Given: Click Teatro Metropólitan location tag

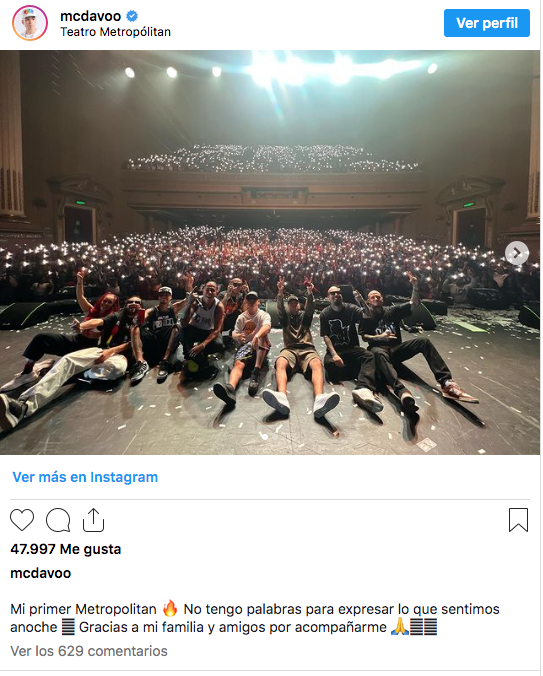Looking at the screenshot, I should point(115,32).
